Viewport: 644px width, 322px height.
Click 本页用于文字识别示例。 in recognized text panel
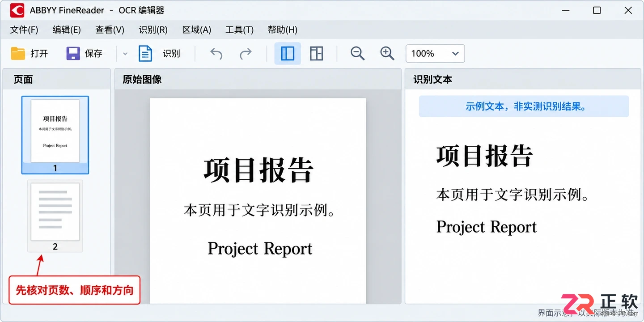pos(512,195)
